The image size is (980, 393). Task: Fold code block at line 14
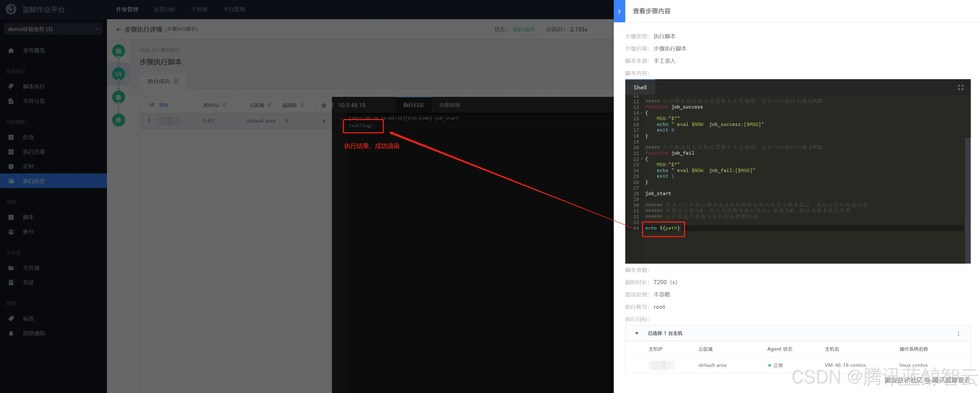point(642,113)
